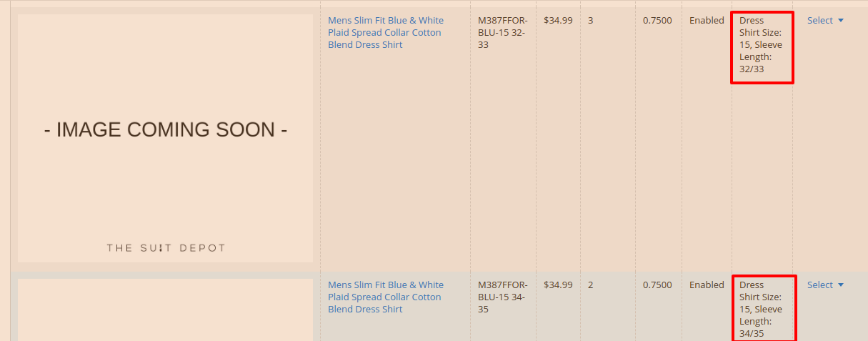This screenshot has height=341, width=868.
Task: Click the quantity value 3
Action: (591, 21)
